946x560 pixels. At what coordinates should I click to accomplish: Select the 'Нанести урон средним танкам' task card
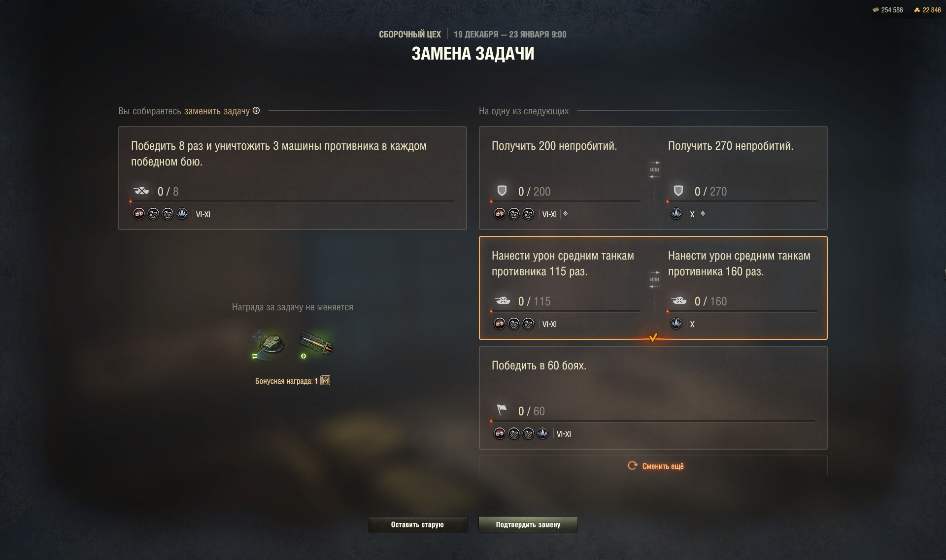tap(653, 288)
